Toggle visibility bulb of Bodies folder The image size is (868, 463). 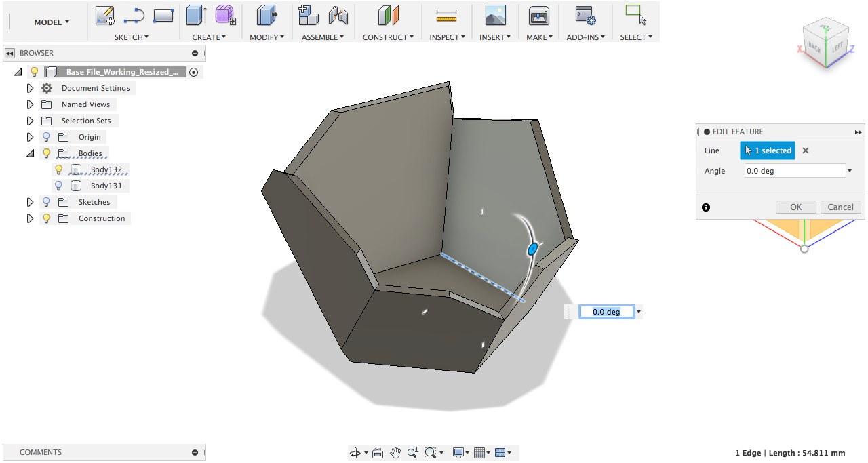click(47, 153)
